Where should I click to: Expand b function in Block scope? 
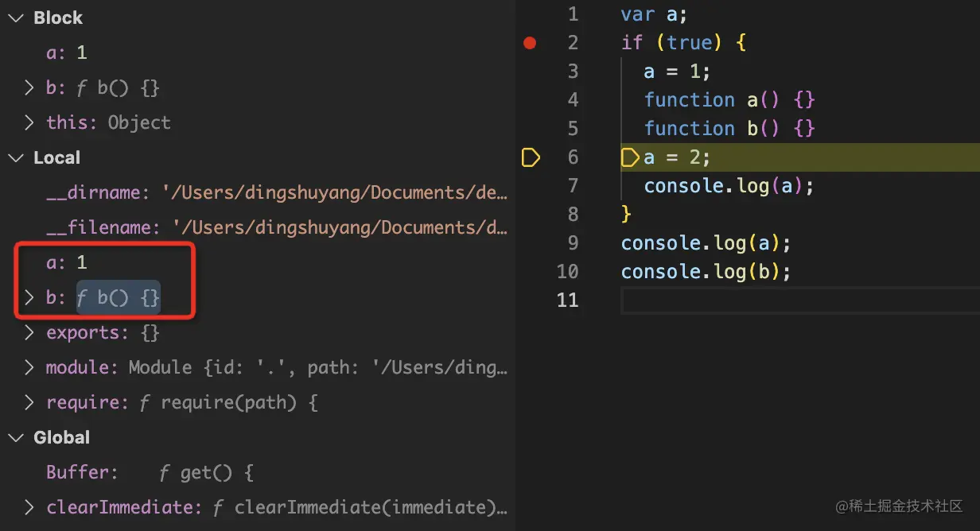point(29,87)
